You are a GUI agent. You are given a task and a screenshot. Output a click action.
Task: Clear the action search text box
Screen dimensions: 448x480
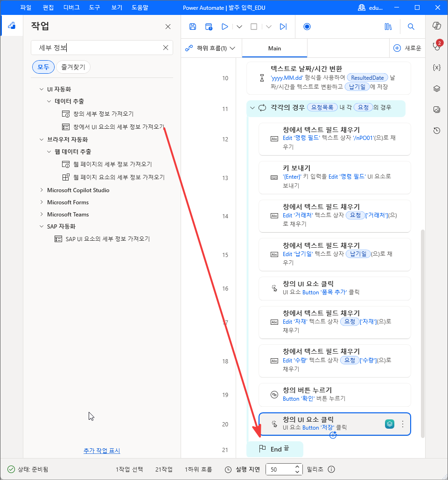coord(166,48)
